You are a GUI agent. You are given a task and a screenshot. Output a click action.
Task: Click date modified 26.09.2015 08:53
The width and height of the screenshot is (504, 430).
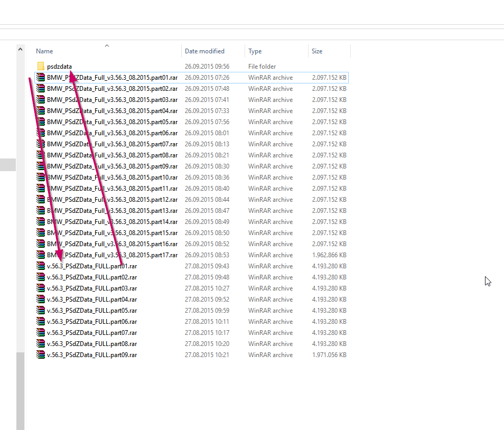[207, 255]
